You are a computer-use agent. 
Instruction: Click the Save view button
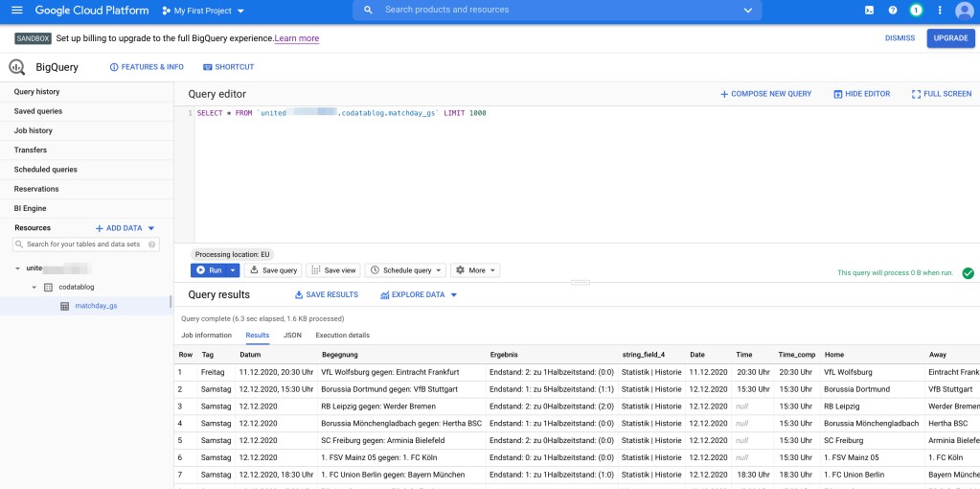pos(333,270)
